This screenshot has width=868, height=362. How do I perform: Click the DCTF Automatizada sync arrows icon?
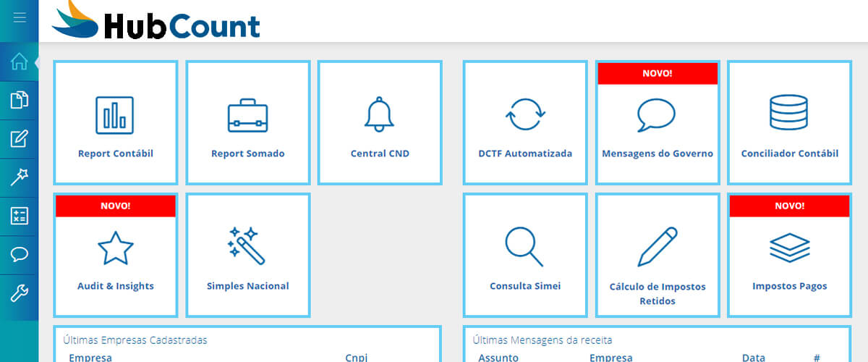[525, 114]
